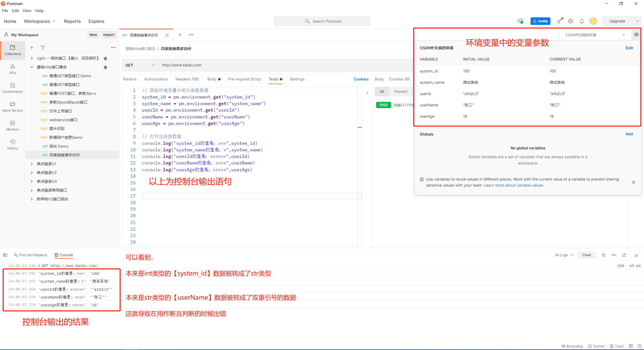644x350 pixels.
Task: Open the APIs sidebar panel
Action: coord(13,69)
